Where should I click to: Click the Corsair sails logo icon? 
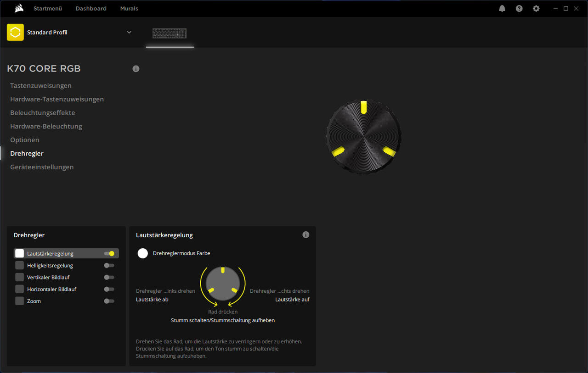(x=19, y=8)
